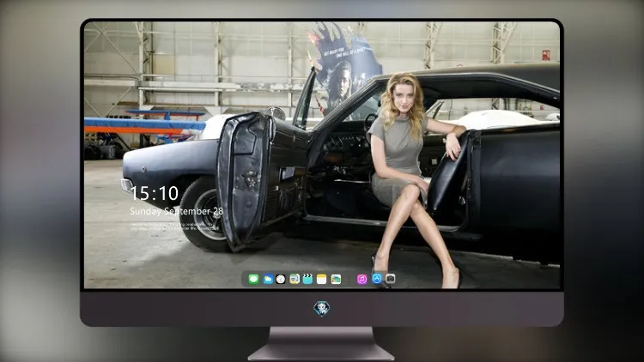This screenshot has width=644, height=362.
Task: Open the green Messages app in dock
Action: point(253,280)
